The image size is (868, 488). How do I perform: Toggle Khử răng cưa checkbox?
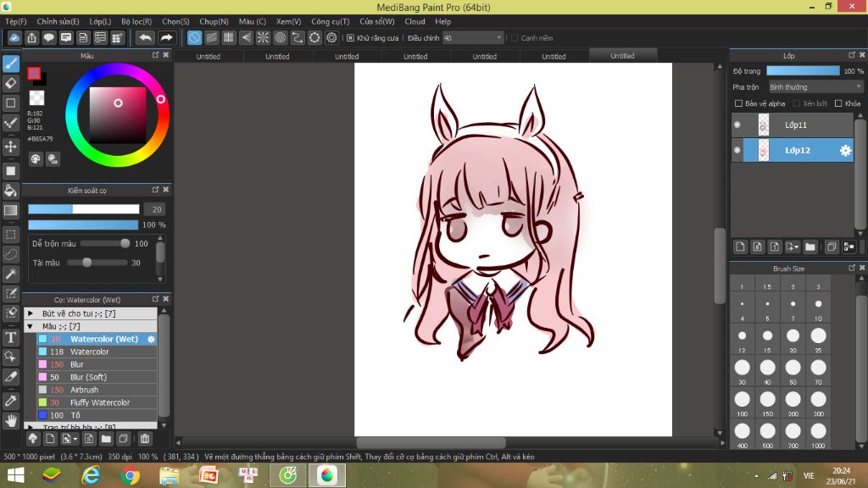[350, 37]
